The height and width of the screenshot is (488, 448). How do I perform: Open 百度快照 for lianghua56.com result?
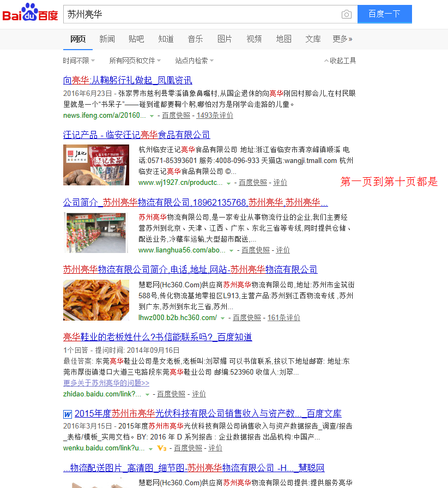point(256,250)
